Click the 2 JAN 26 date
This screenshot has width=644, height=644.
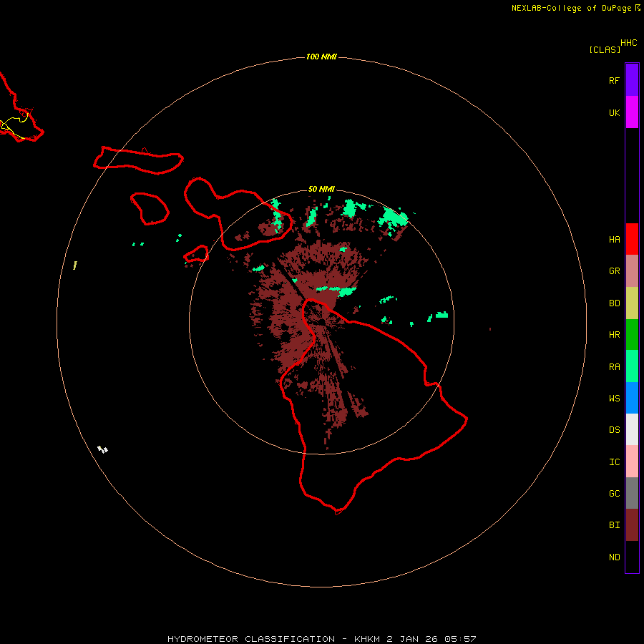point(412,639)
